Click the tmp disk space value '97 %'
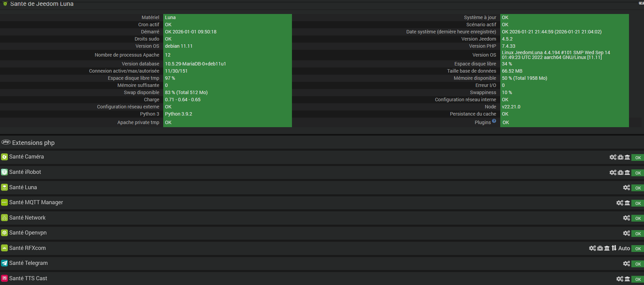The height and width of the screenshot is (285, 644). tap(170, 78)
